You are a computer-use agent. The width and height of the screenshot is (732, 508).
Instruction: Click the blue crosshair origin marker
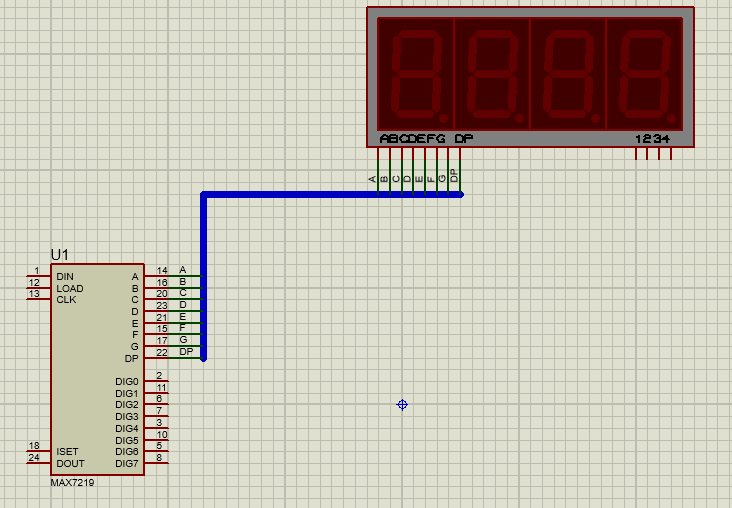click(402, 404)
